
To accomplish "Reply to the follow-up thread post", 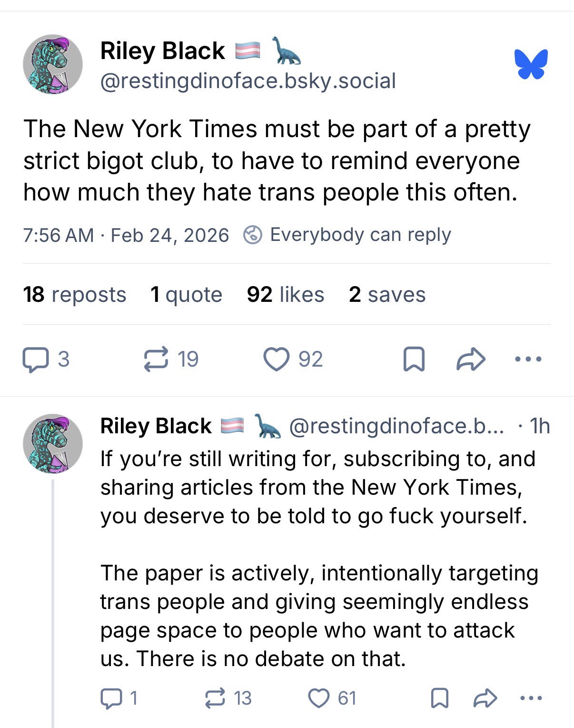I will (110, 698).
